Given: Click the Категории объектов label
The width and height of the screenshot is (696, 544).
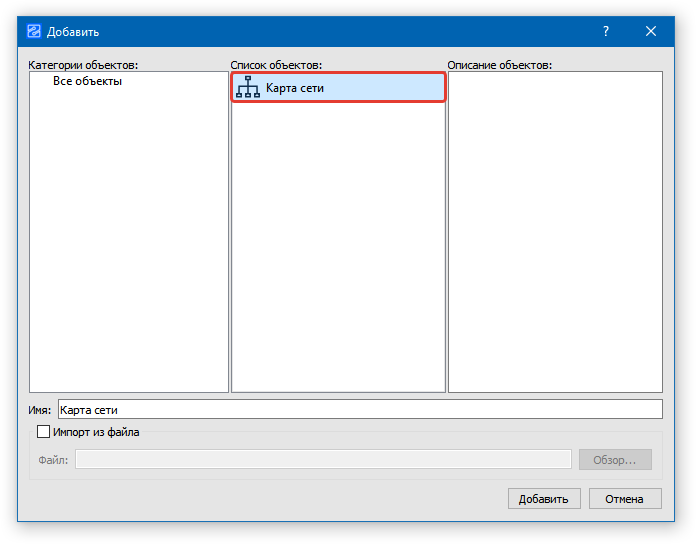Looking at the screenshot, I should 84,65.
